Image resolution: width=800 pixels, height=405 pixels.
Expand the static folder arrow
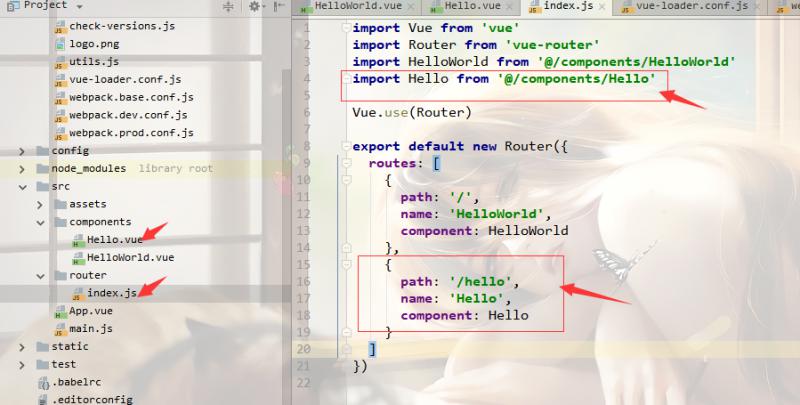[22, 347]
